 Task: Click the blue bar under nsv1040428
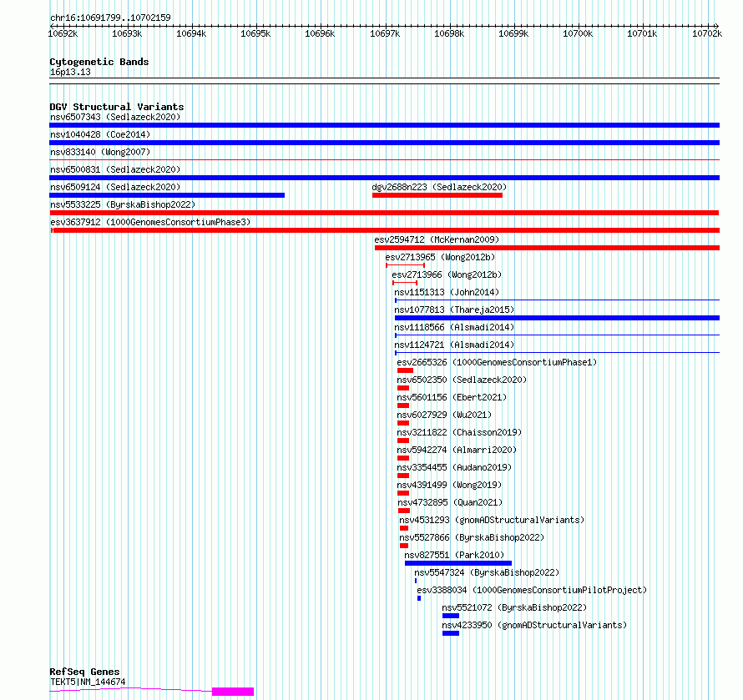tap(384, 143)
